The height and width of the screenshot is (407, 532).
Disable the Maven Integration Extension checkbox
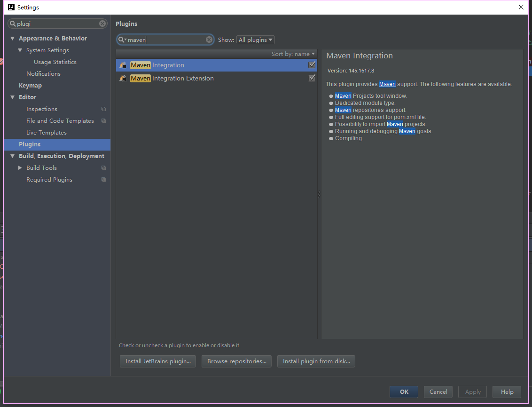coord(312,78)
